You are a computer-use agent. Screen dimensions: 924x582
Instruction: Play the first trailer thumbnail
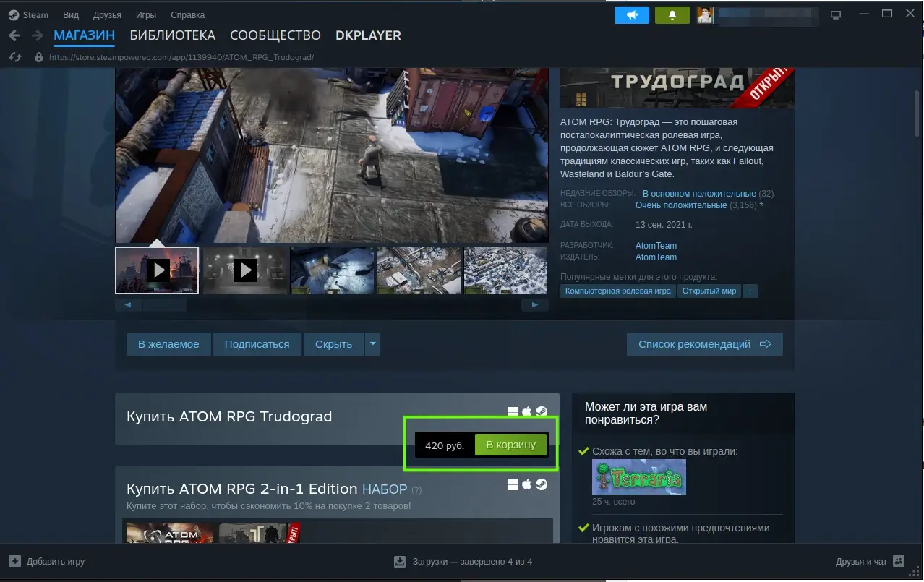[x=157, y=270]
